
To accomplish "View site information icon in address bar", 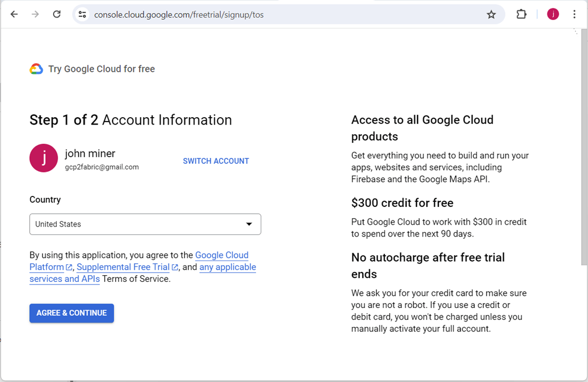I will point(82,15).
